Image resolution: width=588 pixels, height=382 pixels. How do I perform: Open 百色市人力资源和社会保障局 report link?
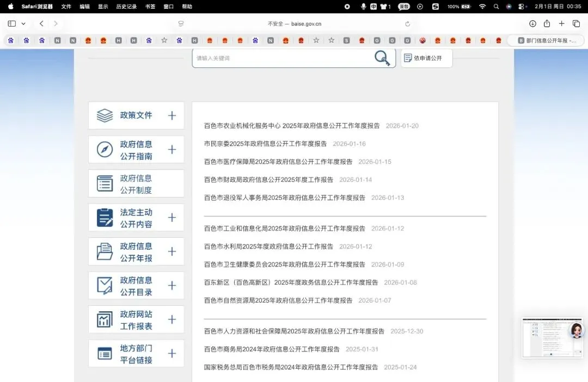[294, 331]
